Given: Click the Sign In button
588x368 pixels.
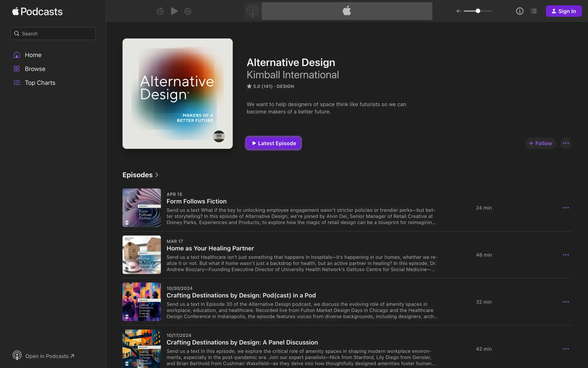Looking at the screenshot, I should (564, 11).
